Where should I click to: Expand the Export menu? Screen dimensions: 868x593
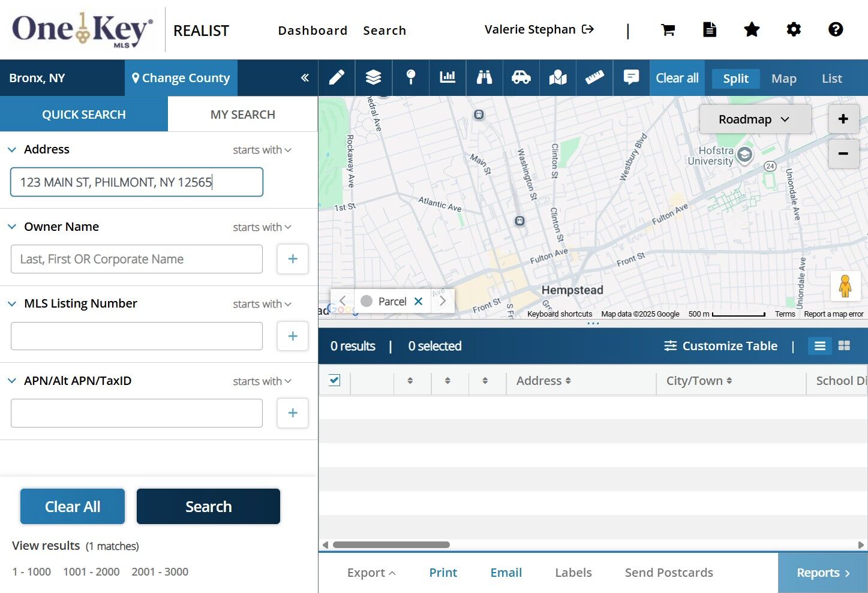[x=371, y=573]
